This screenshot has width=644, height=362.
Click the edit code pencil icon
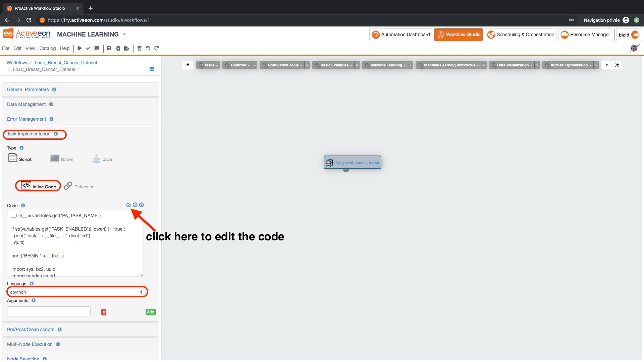pyautogui.click(x=129, y=205)
